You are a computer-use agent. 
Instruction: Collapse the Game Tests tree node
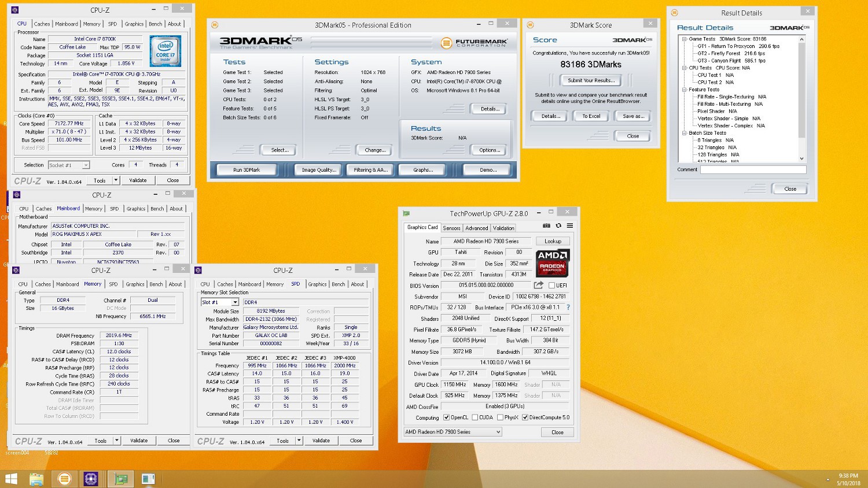click(684, 39)
